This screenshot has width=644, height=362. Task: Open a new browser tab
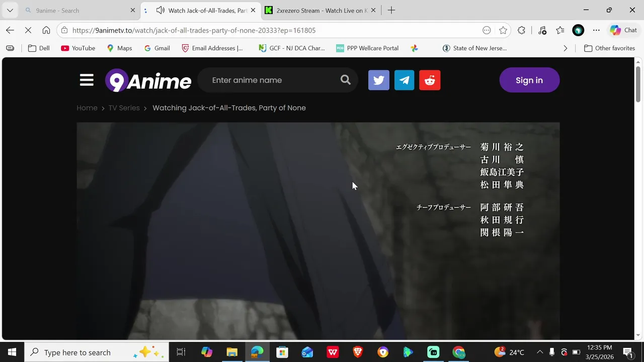[391, 10]
